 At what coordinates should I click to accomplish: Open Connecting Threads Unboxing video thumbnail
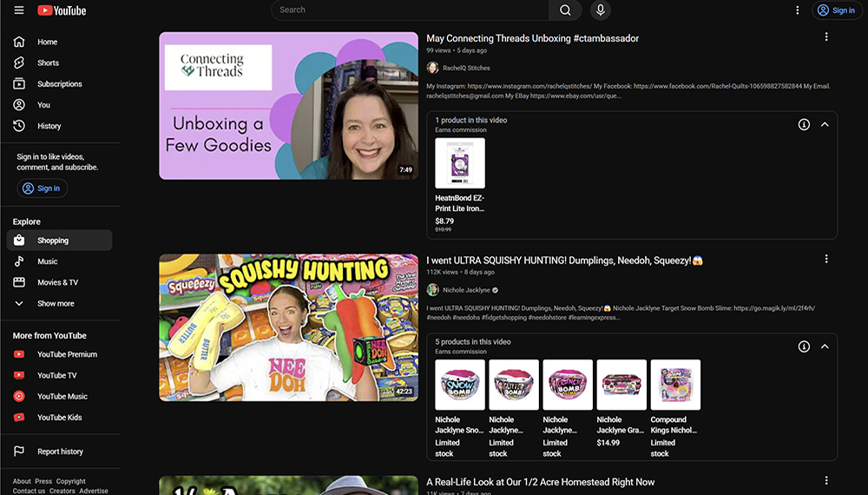pyautogui.click(x=288, y=105)
